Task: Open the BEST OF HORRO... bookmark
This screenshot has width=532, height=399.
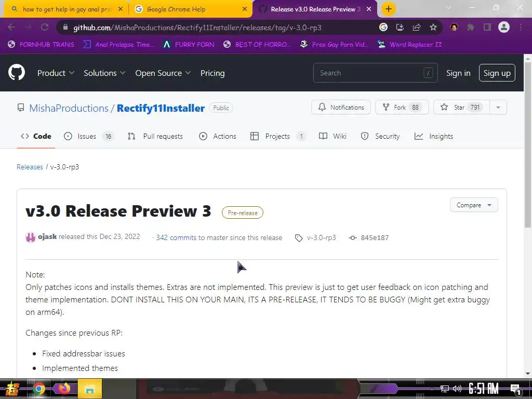Action: pos(257,45)
